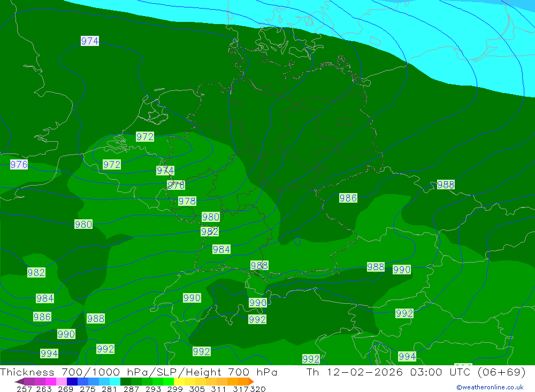
Task: Select the dark blue legend swatch
Action: (x=72, y=381)
